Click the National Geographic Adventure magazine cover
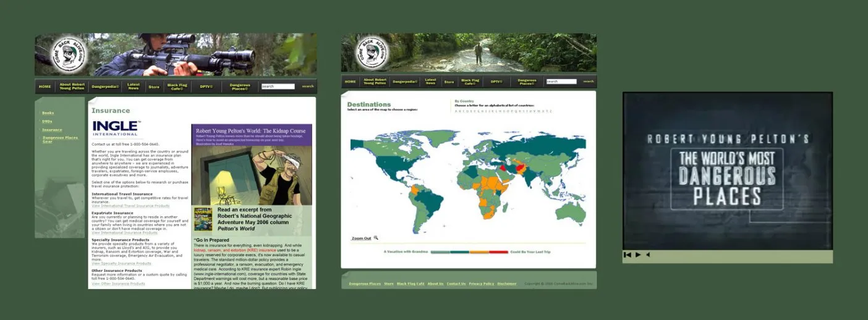 click(x=204, y=218)
